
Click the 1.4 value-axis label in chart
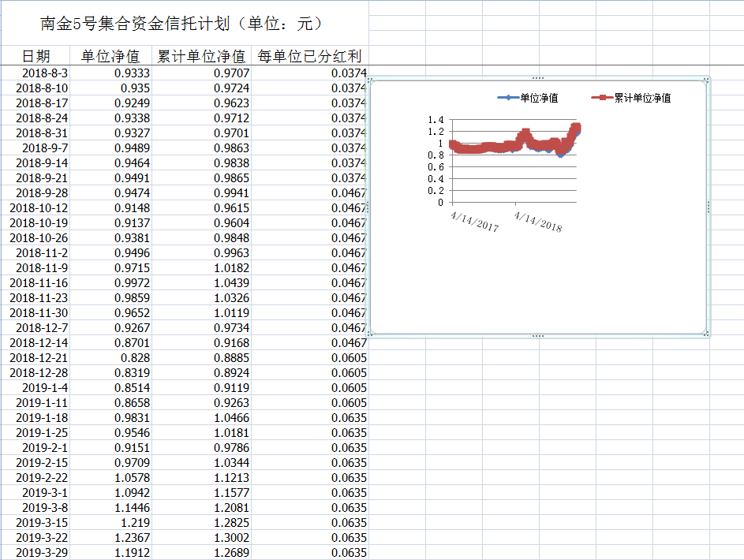pyautogui.click(x=436, y=119)
